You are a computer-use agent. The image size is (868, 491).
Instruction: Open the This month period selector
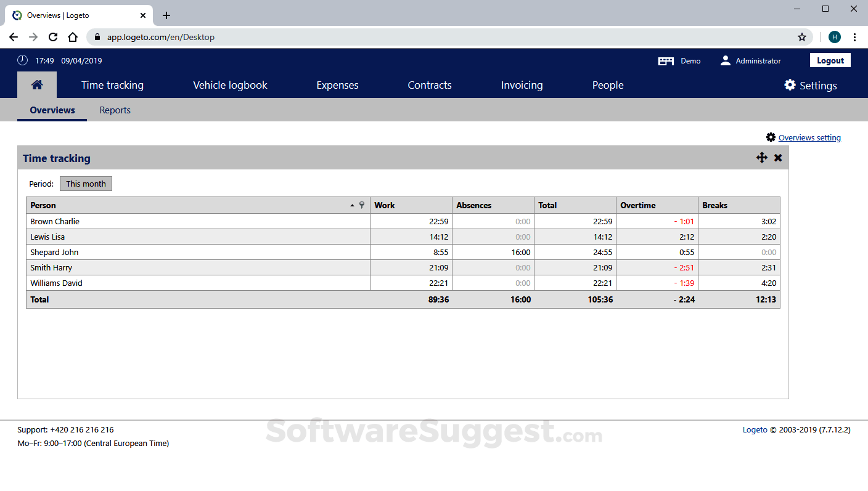pos(86,184)
